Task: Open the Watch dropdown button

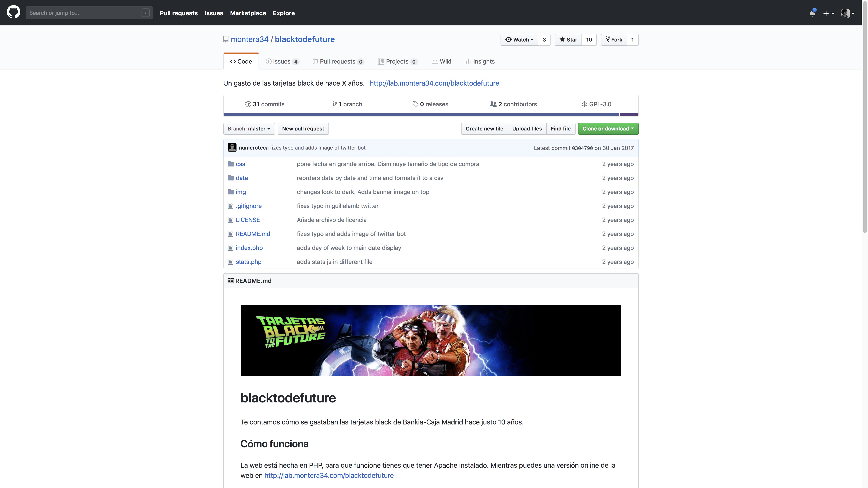Action: [x=519, y=40]
